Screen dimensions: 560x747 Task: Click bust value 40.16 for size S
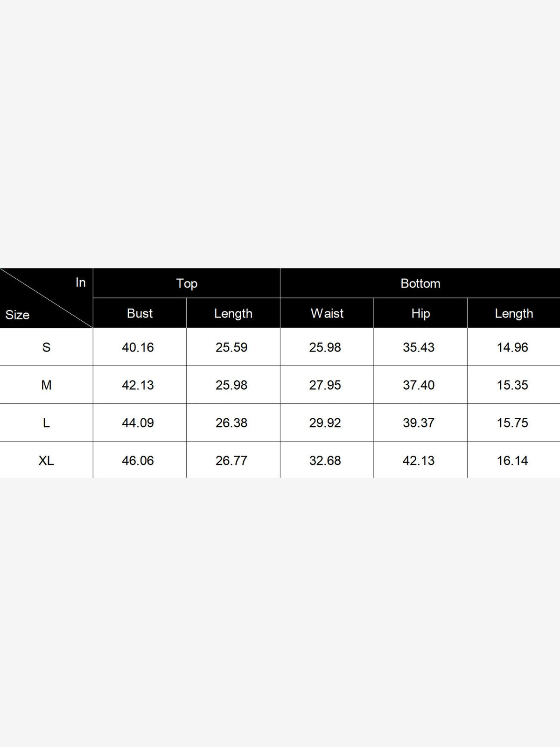pos(138,347)
